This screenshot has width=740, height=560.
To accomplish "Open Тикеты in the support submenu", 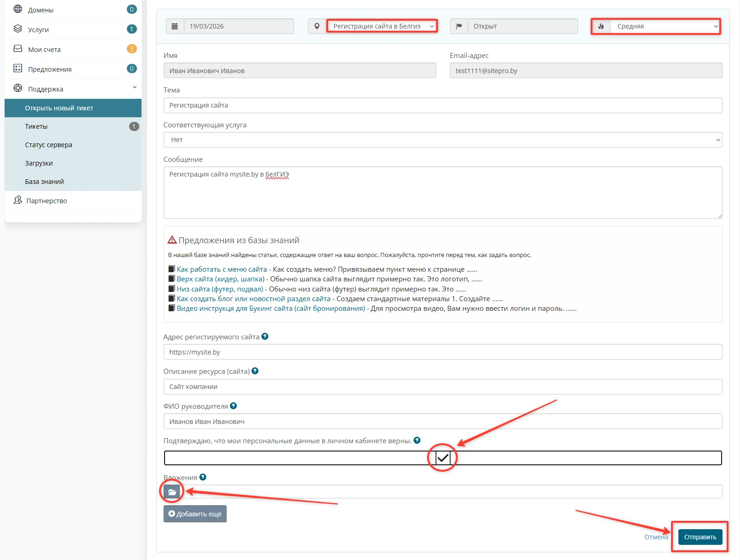I will 36,126.
